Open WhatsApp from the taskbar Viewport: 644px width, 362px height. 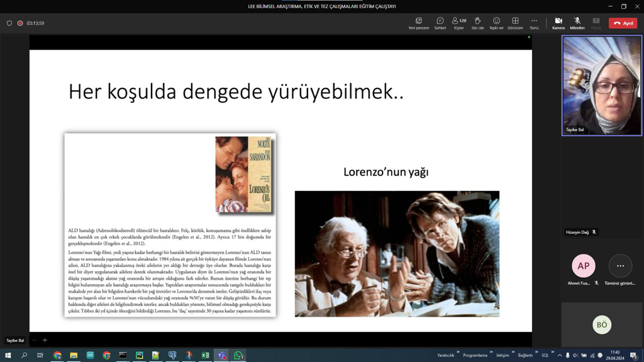[238, 356]
